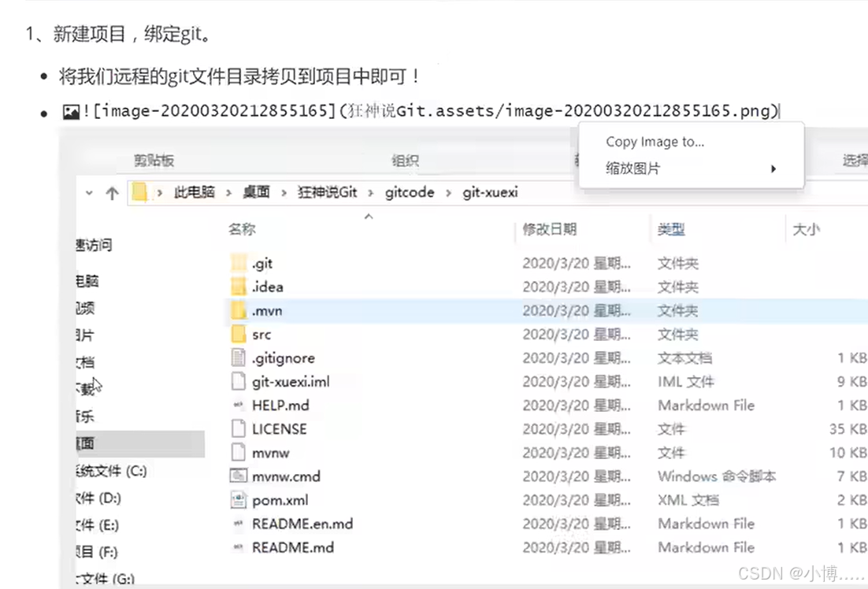
Task: Select 系统文件 (C:) drive in sidebar
Action: tap(112, 471)
